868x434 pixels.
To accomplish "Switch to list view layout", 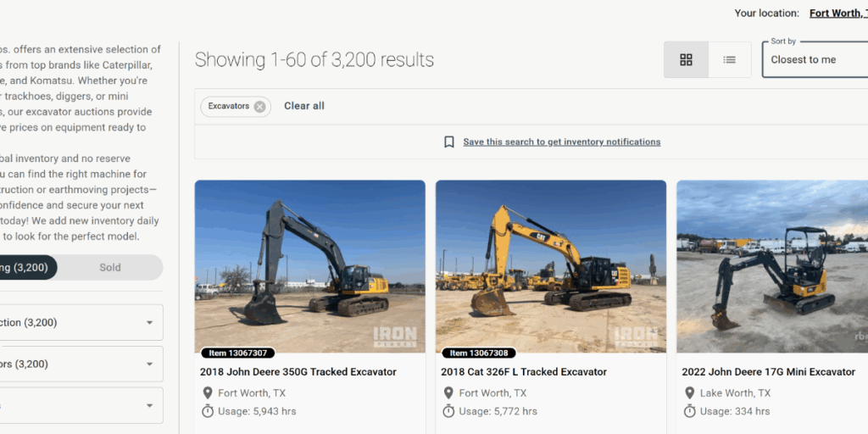I will [730, 60].
